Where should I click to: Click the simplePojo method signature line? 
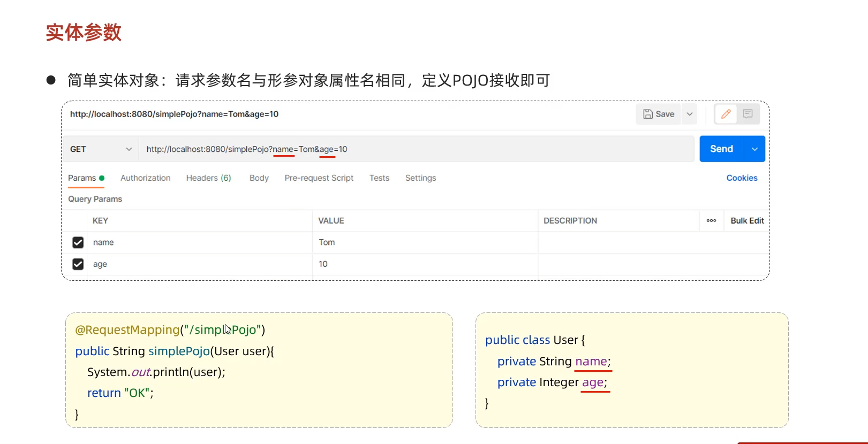[x=175, y=351]
